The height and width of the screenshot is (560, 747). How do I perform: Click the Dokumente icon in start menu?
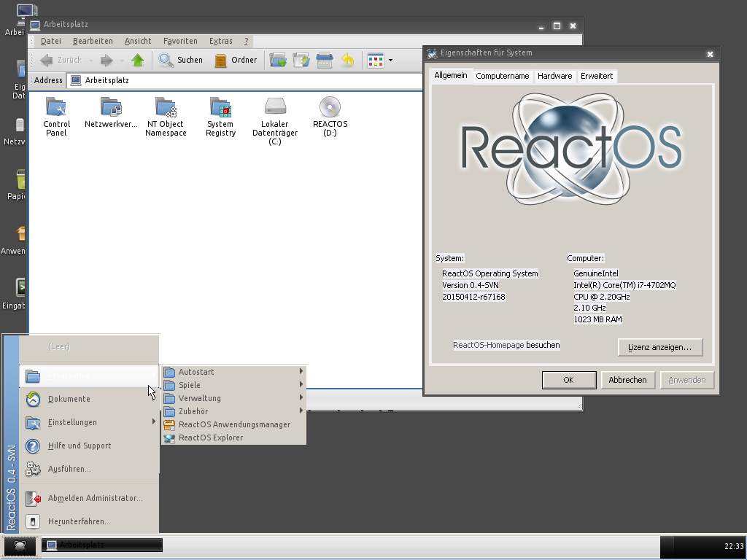tap(33, 399)
